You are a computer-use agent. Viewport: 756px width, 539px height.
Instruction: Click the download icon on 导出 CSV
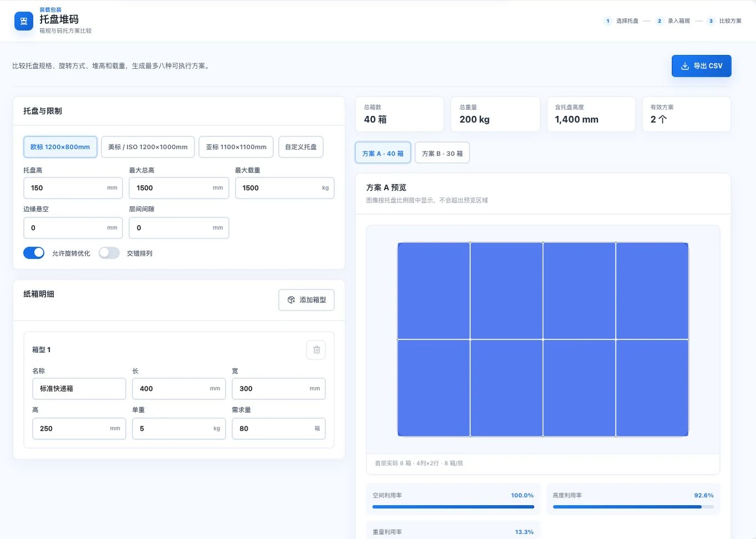[685, 66]
